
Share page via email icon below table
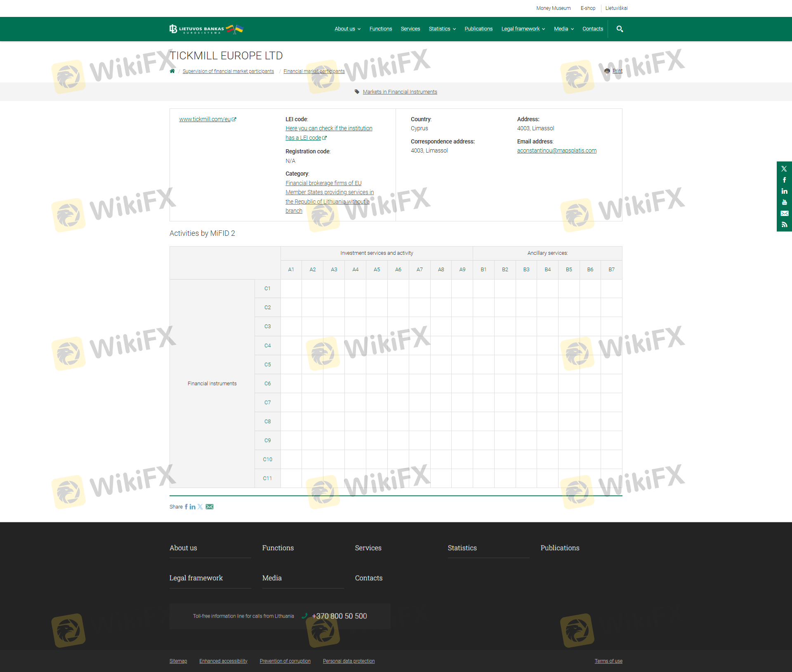click(x=210, y=507)
